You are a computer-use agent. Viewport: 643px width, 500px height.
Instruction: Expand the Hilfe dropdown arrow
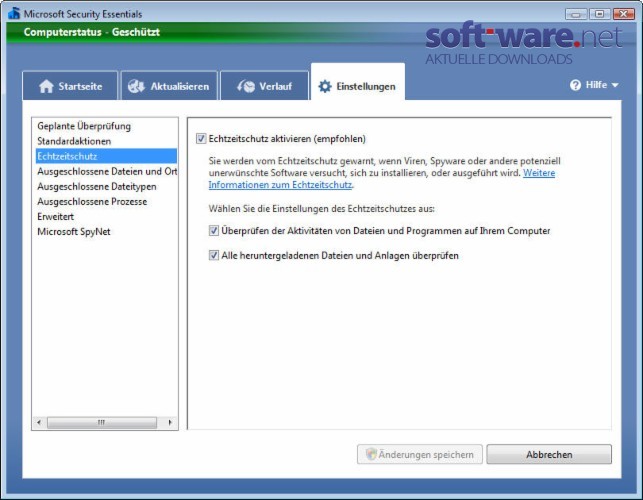(x=615, y=85)
